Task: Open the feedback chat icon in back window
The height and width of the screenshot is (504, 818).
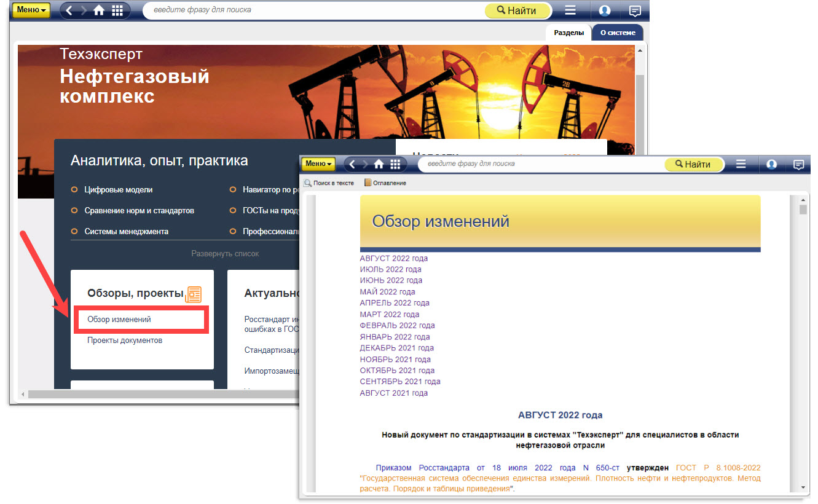Action: point(635,10)
